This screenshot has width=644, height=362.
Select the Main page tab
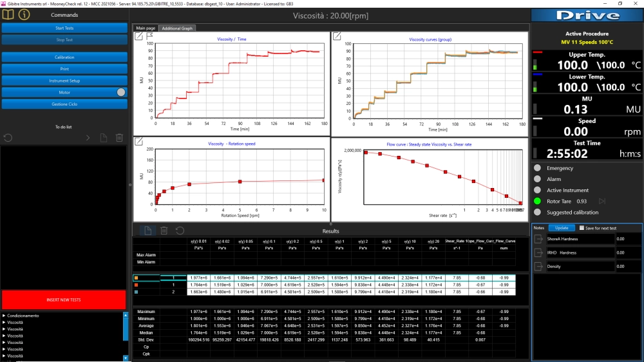146,28
